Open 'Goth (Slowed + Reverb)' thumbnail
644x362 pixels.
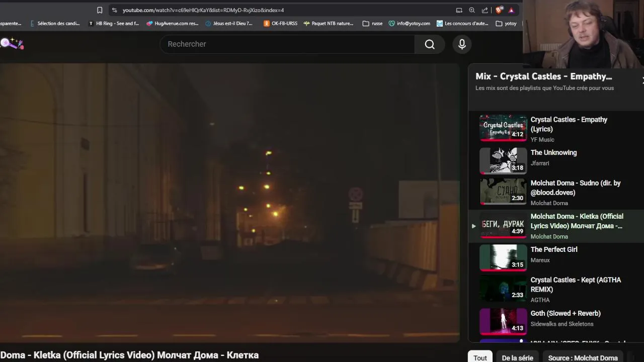pos(503,322)
